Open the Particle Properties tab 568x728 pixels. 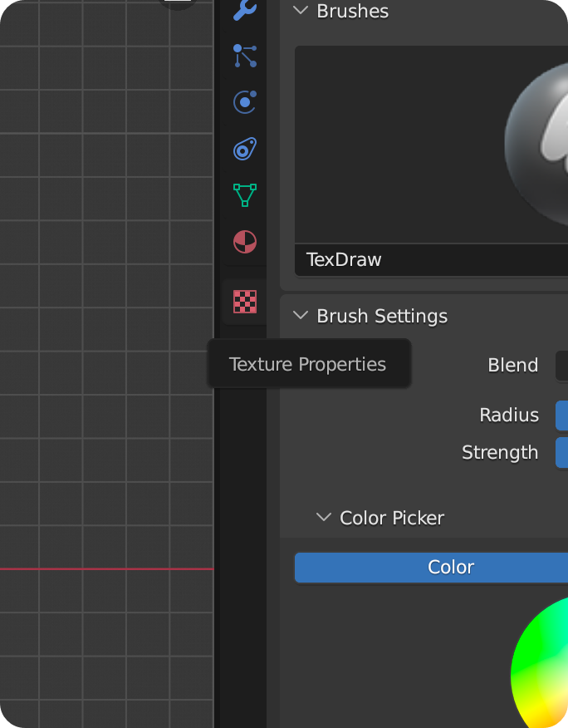244,56
